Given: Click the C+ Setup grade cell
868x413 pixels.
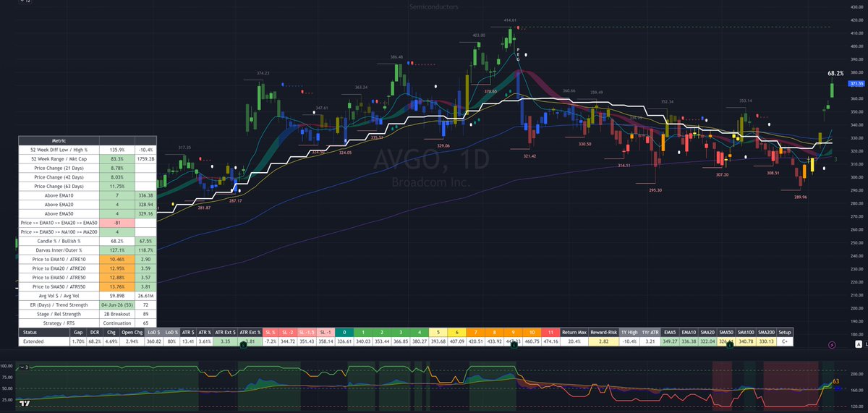Looking at the screenshot, I should pyautogui.click(x=786, y=341).
